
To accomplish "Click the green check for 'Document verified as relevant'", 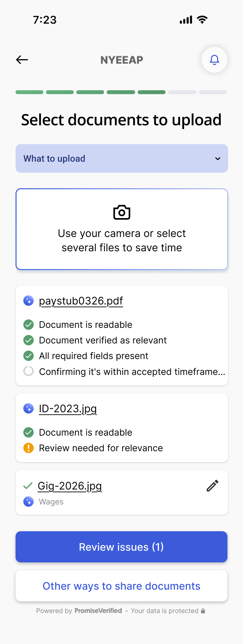I will (29, 340).
